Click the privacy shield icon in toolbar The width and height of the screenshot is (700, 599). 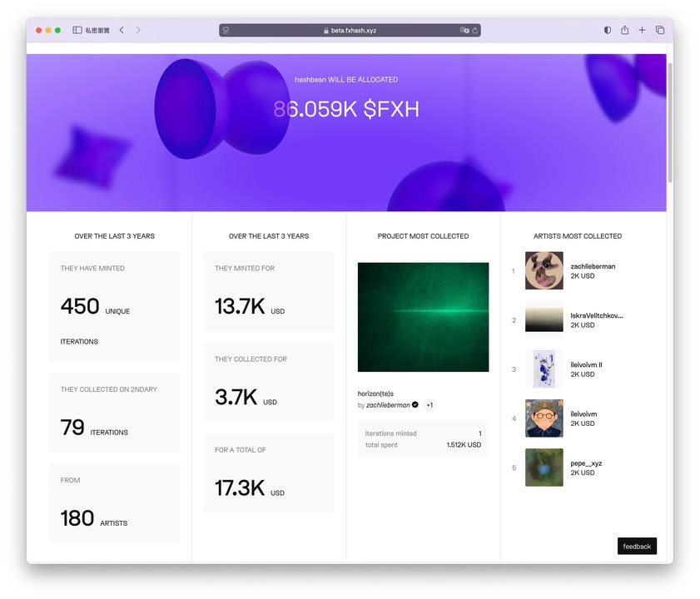607,30
